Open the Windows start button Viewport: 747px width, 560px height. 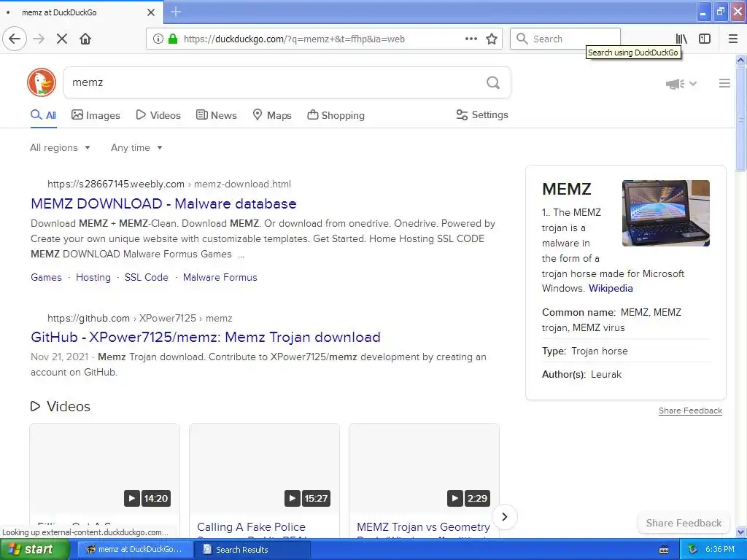click(x=34, y=549)
